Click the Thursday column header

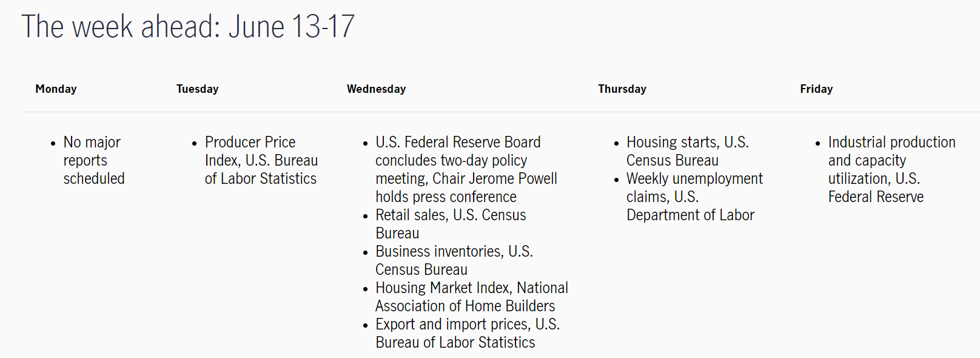coord(622,89)
